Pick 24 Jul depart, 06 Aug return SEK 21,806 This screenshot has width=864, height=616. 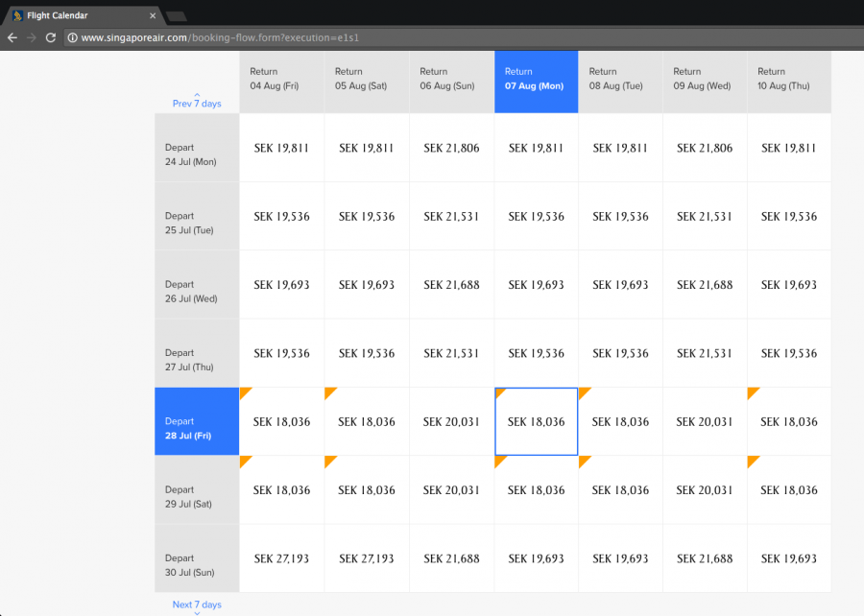[451, 148]
